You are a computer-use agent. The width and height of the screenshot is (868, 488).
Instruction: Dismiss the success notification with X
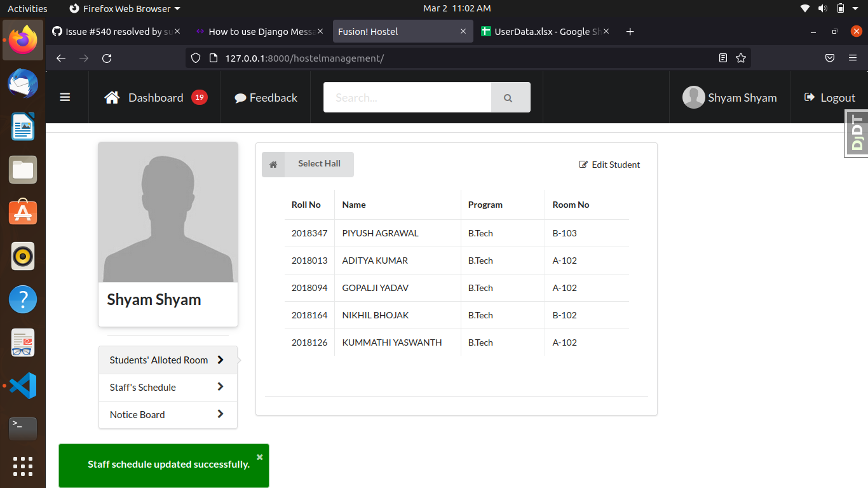[259, 457]
